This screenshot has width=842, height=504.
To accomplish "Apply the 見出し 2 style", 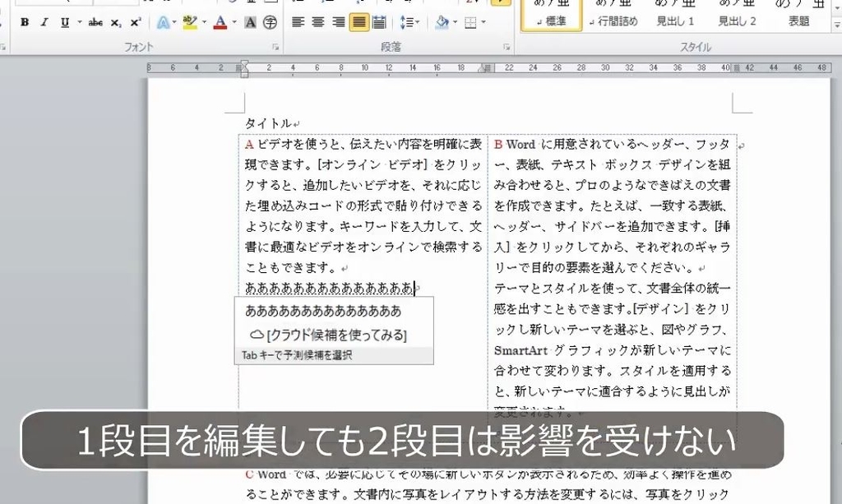I will click(738, 15).
